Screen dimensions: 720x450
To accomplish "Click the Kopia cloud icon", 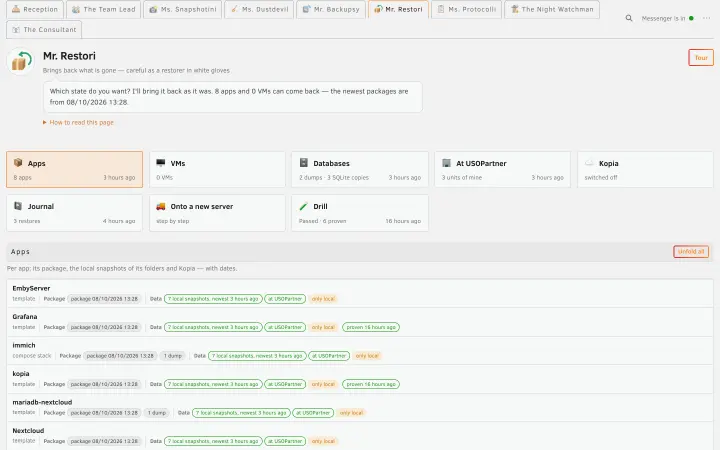I will pyautogui.click(x=589, y=163).
